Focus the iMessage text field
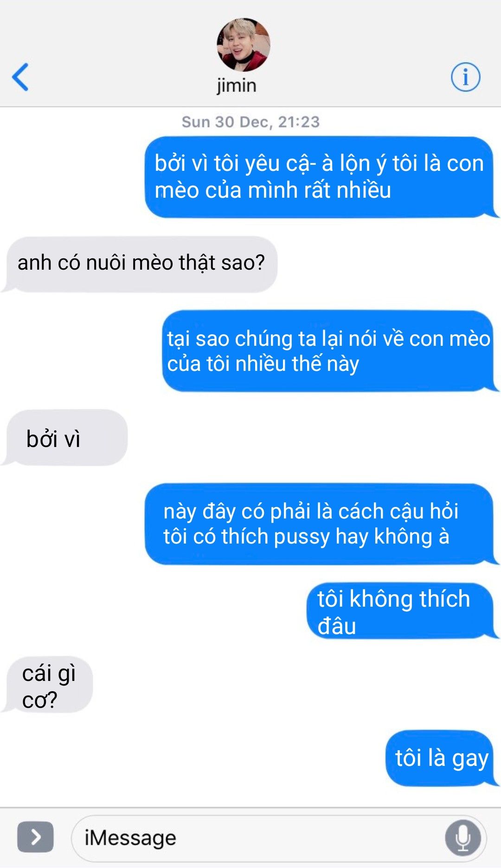The height and width of the screenshot is (868, 501). click(279, 838)
